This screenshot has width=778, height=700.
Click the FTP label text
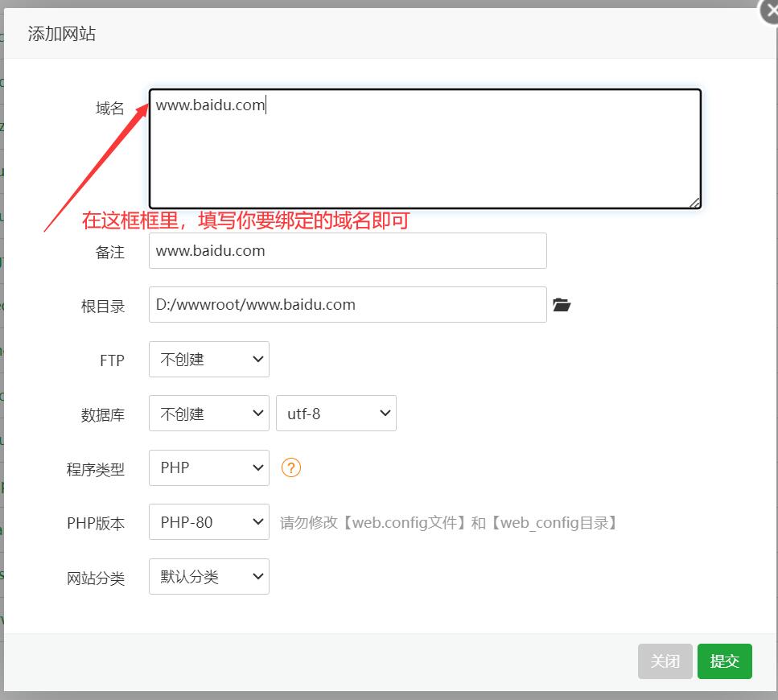pyautogui.click(x=112, y=360)
